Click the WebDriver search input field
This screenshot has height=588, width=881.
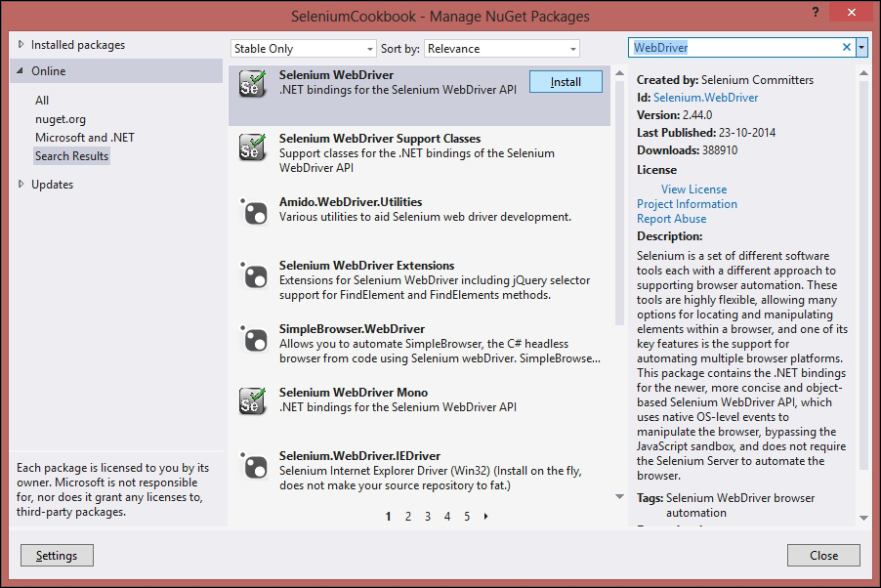click(734, 48)
